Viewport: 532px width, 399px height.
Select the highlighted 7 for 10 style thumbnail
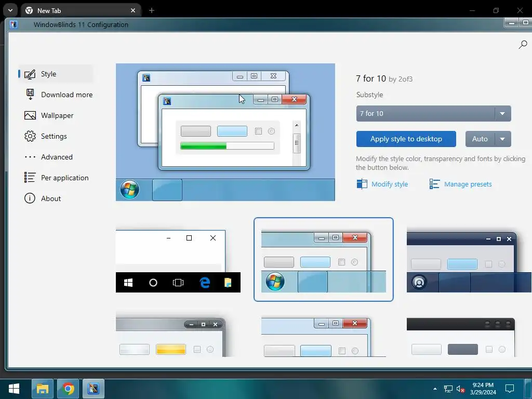pos(324,260)
